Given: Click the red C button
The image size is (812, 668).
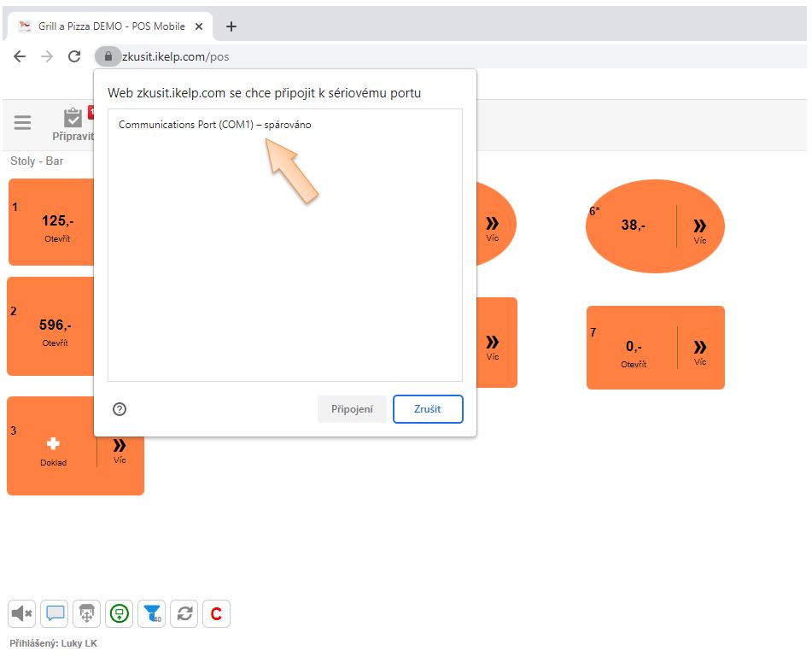Looking at the screenshot, I should click(216, 613).
